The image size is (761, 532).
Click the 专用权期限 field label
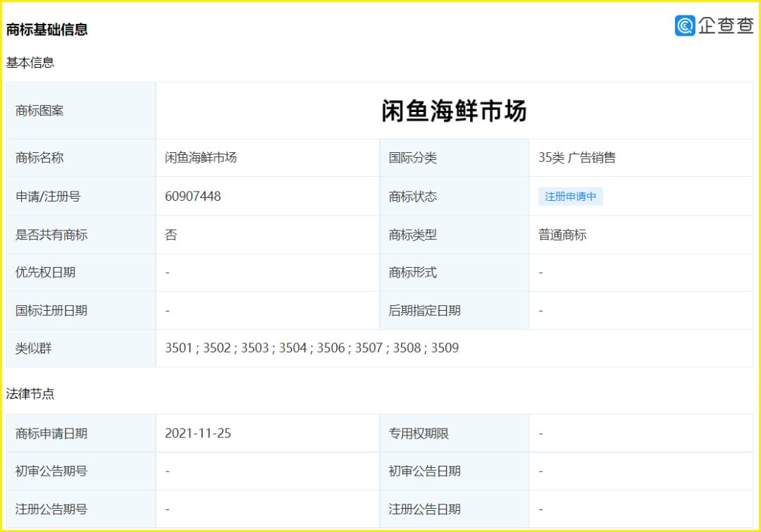(x=419, y=433)
